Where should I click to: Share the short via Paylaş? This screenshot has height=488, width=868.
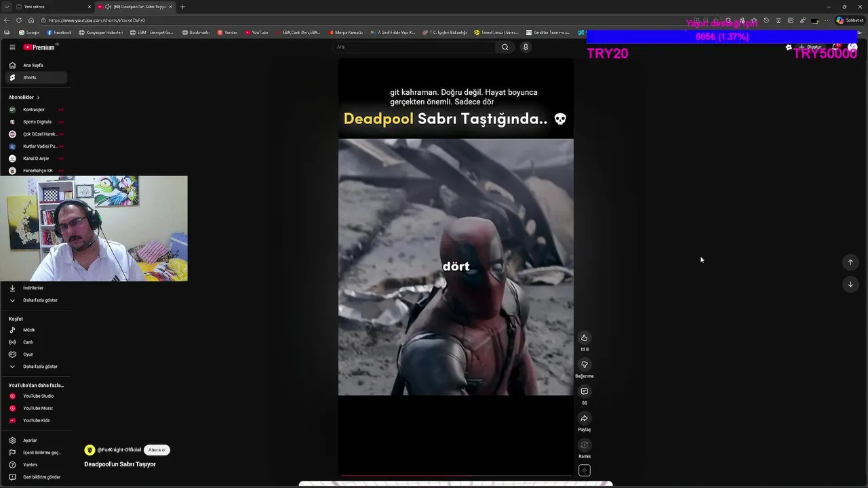584,418
